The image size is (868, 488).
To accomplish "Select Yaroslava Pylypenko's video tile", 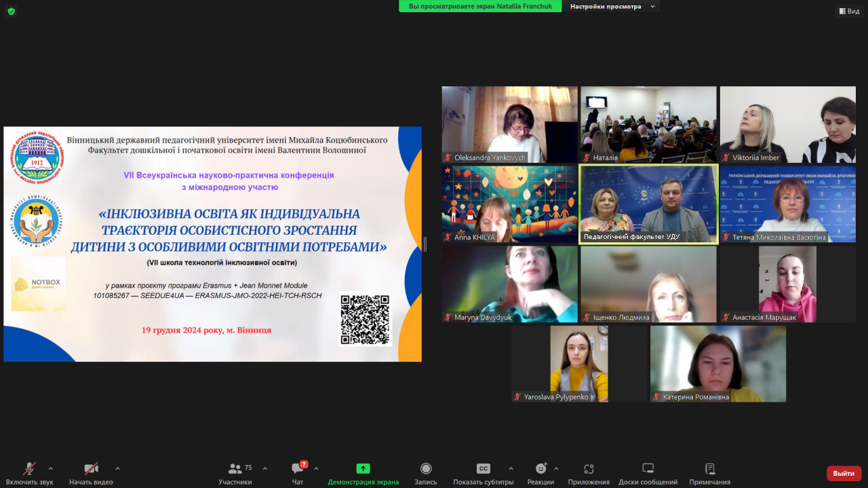I will pos(578,363).
